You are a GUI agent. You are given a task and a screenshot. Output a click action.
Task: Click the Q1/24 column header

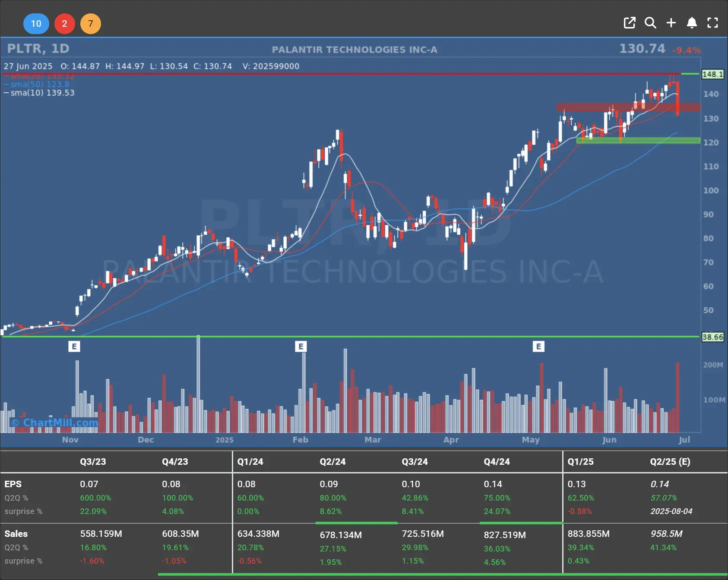(250, 461)
